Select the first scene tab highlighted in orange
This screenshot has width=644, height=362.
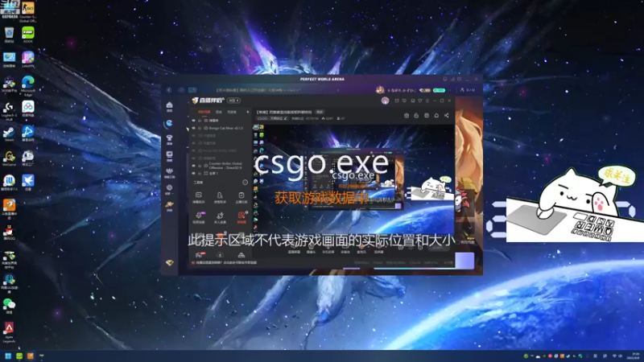204,112
